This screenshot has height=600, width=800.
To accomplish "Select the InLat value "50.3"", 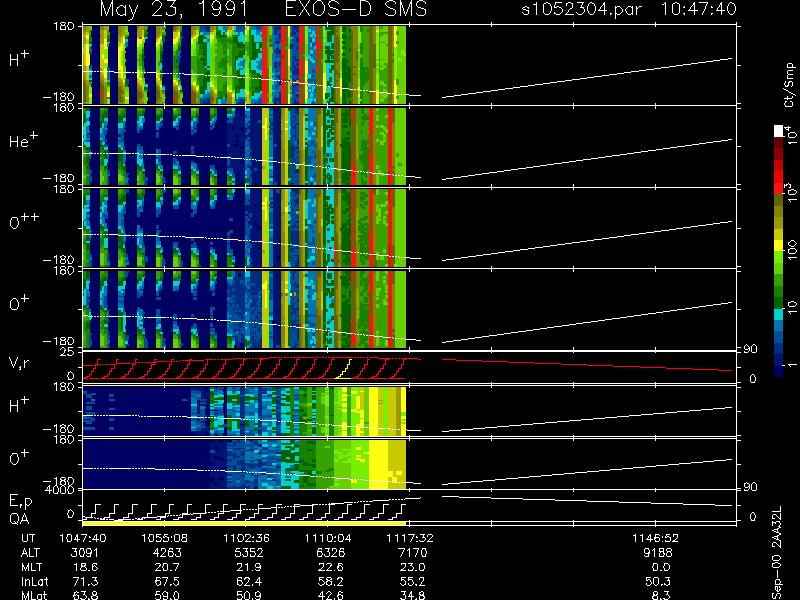I will (x=656, y=581).
